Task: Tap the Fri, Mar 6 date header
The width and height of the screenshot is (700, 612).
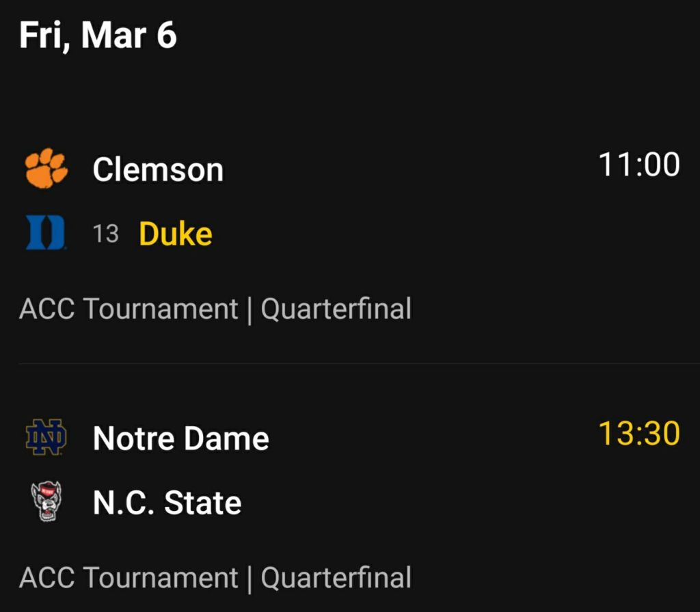Action: click(x=98, y=35)
